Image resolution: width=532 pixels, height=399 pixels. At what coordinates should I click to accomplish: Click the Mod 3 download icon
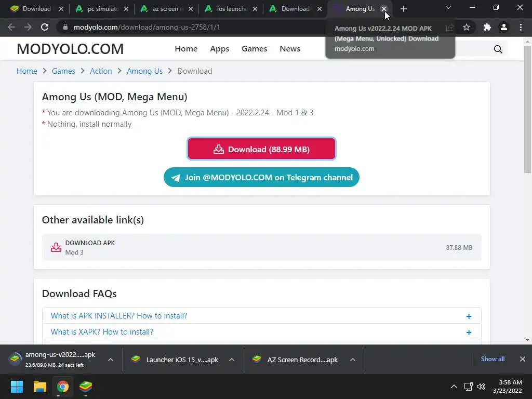[56, 247]
